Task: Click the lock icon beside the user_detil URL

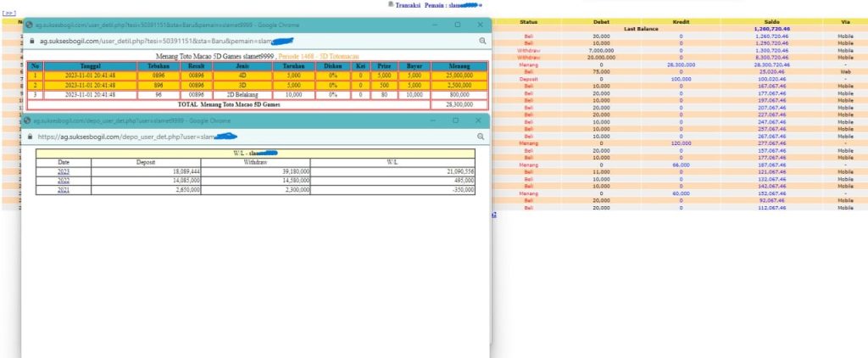Action: [x=31, y=41]
